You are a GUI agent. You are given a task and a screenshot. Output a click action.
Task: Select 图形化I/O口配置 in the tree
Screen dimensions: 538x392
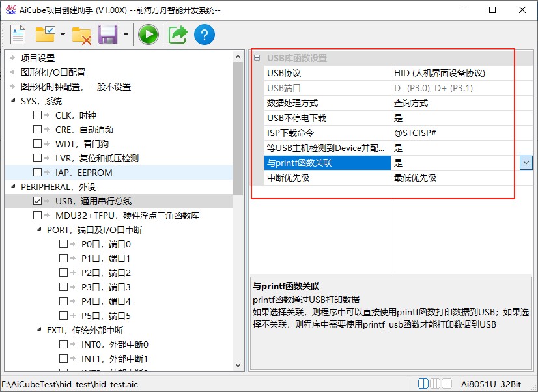[x=53, y=72]
